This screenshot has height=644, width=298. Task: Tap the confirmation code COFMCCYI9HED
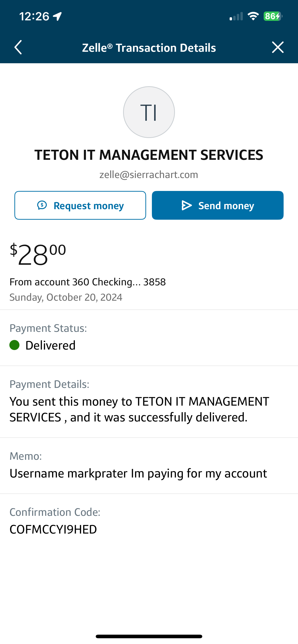(x=53, y=529)
